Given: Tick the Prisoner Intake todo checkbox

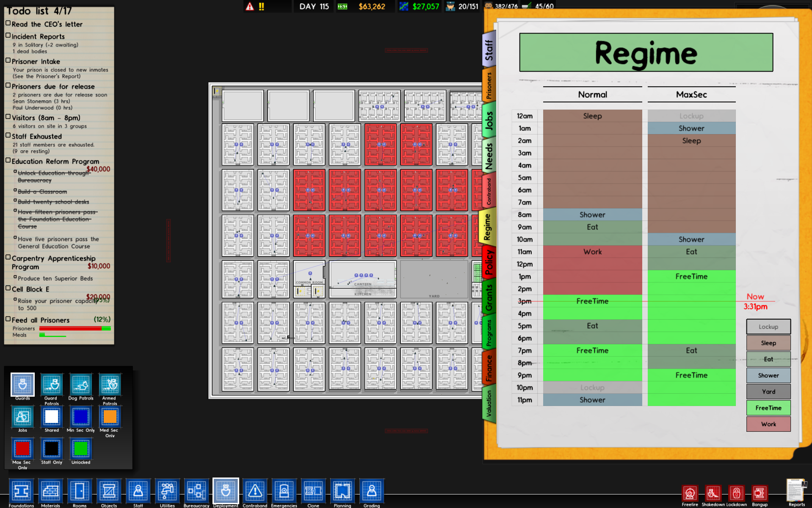Looking at the screenshot, I should pos(8,61).
